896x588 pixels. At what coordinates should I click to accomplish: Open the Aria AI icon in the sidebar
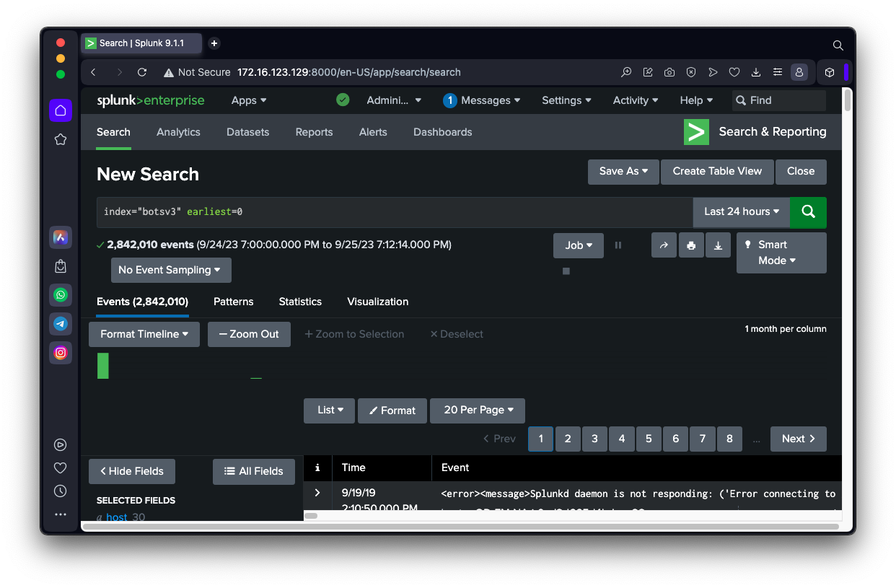click(x=61, y=237)
